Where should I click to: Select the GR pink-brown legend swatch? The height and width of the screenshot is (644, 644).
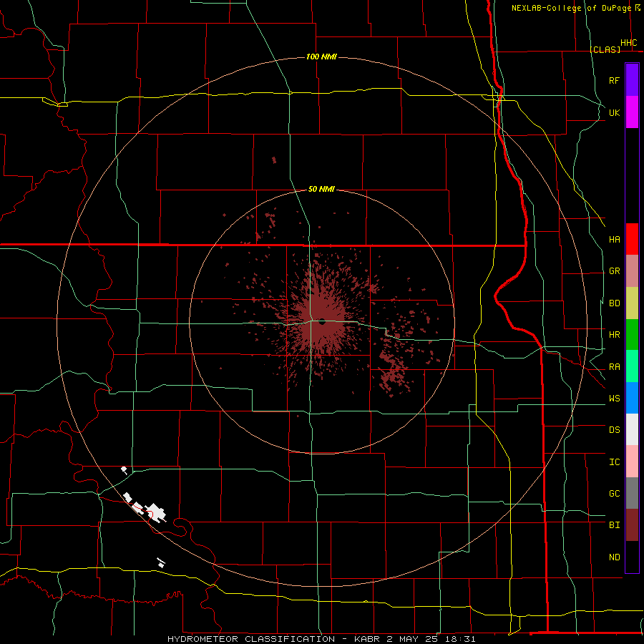pyautogui.click(x=632, y=271)
